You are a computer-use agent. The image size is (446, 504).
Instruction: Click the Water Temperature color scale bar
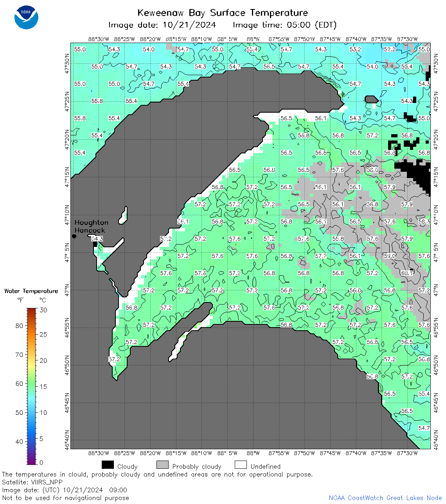pos(31,386)
